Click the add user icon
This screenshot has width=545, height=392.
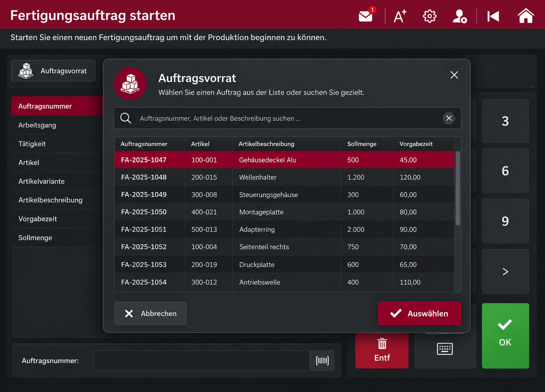click(460, 16)
